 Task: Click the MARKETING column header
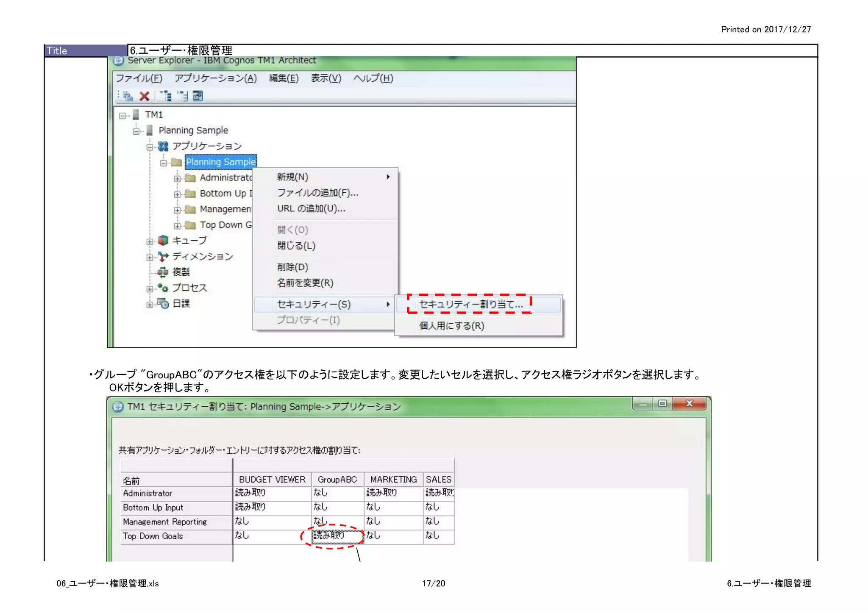click(x=393, y=480)
